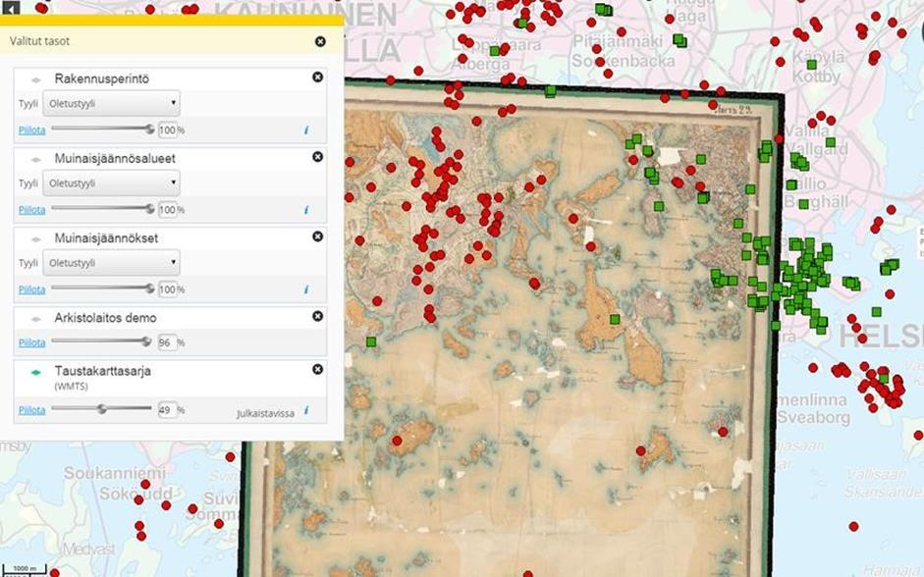Click the Sockenbacka label on the map

(623, 61)
